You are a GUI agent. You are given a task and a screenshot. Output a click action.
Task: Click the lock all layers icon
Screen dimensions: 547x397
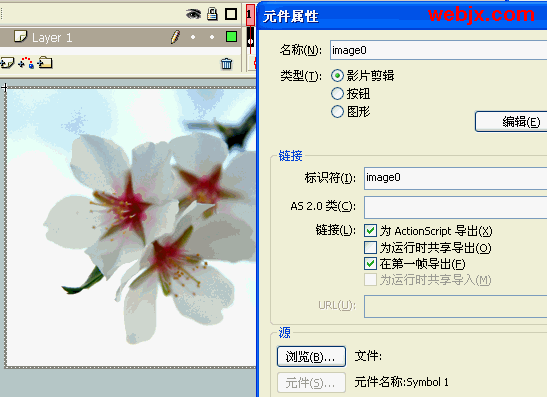(x=212, y=14)
